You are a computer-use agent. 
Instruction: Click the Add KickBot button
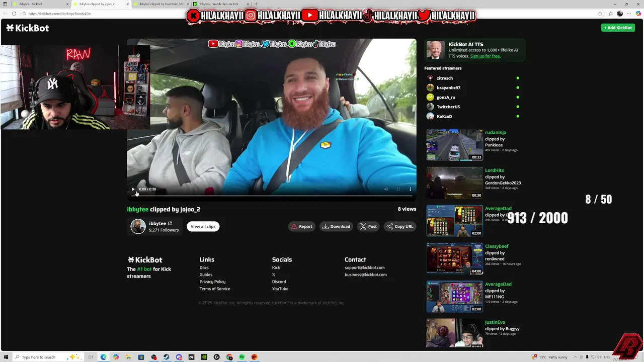click(x=618, y=28)
